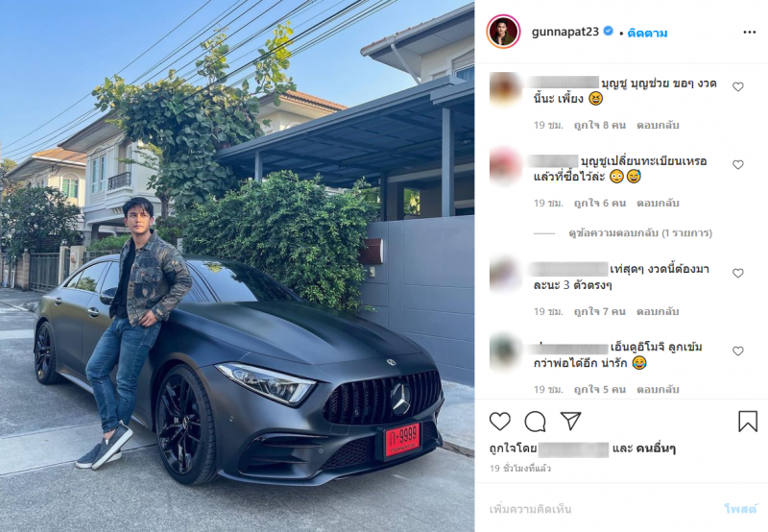Share post via paper plane icon
Image resolution: width=768 pixels, height=532 pixels.
pos(570,421)
